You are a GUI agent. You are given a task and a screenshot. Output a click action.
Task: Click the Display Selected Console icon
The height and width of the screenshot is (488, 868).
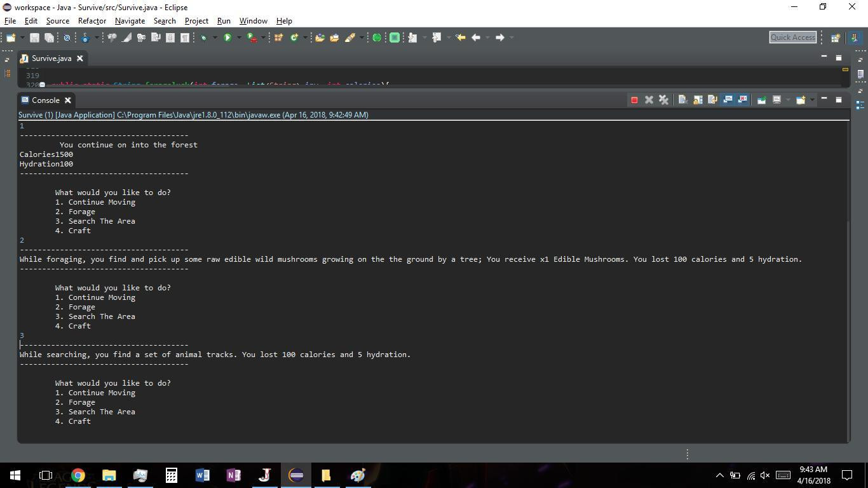[x=776, y=100]
